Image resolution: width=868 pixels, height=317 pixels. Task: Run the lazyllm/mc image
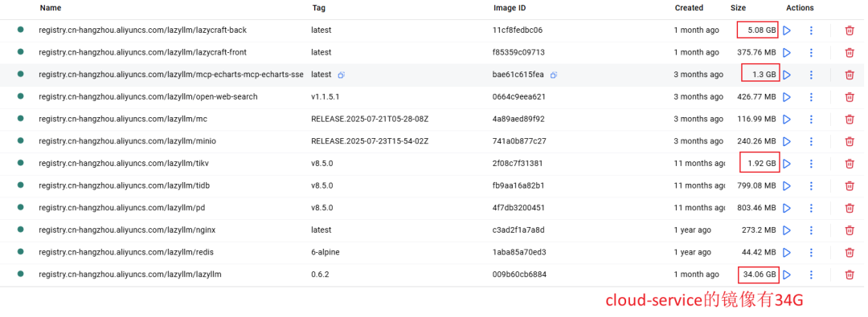click(787, 119)
